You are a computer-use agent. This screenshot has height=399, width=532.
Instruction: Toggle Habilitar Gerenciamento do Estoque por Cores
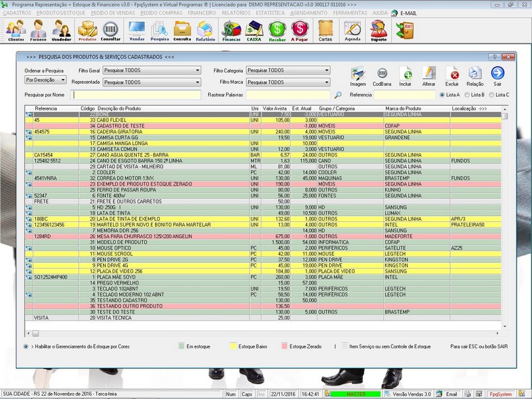pos(26,346)
